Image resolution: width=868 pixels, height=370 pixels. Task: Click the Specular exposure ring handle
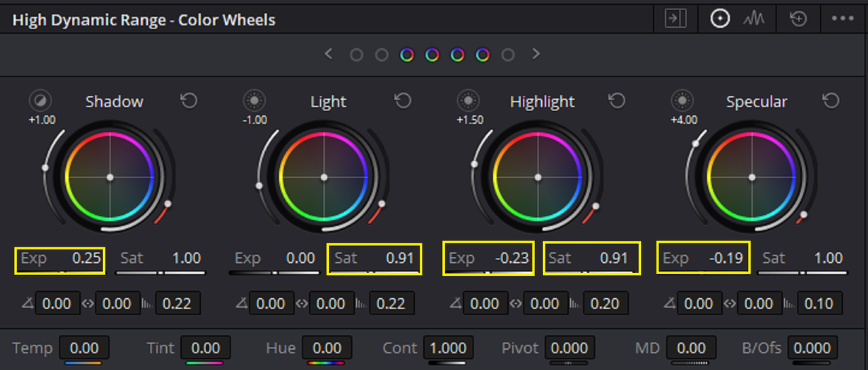695,143
